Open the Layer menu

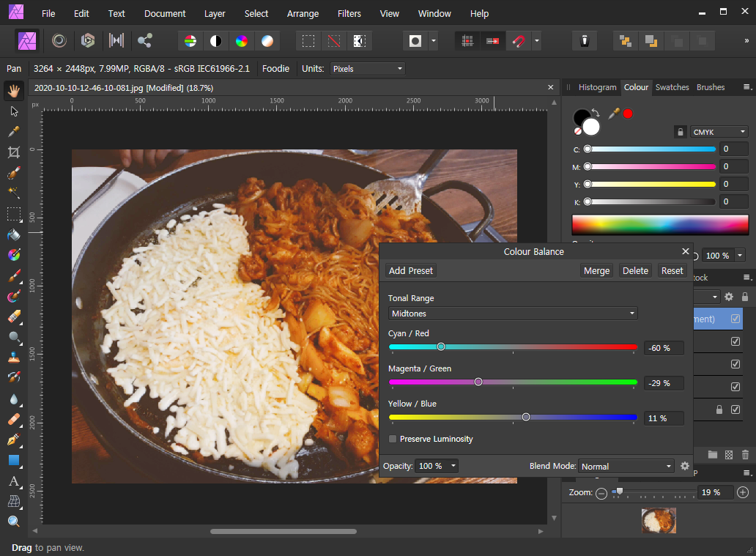tap(215, 13)
